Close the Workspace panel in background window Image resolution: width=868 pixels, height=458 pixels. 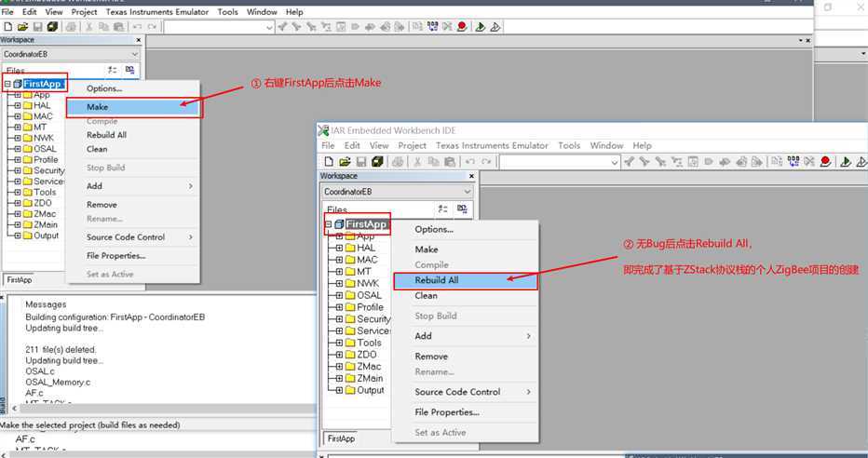click(x=139, y=40)
